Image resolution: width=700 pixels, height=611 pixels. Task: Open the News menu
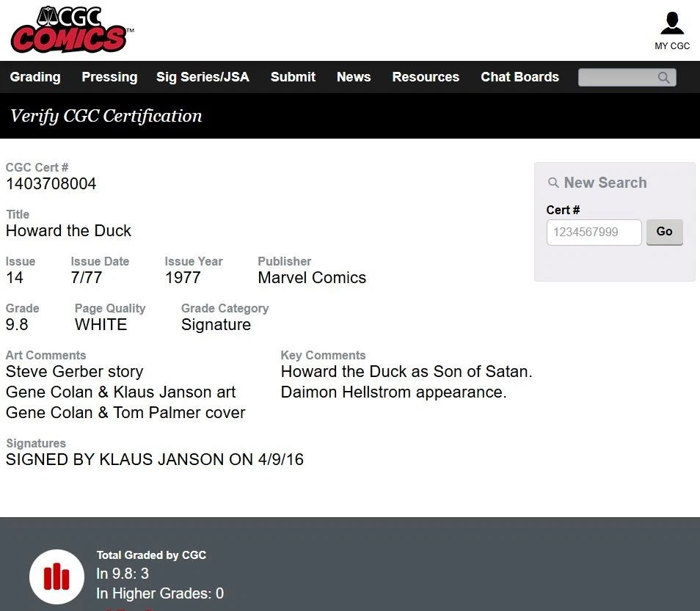354,77
